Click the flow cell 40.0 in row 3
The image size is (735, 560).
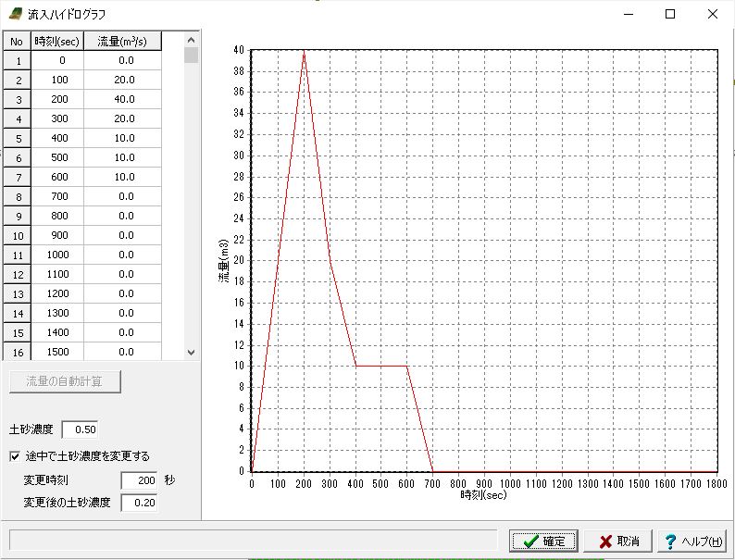point(123,99)
